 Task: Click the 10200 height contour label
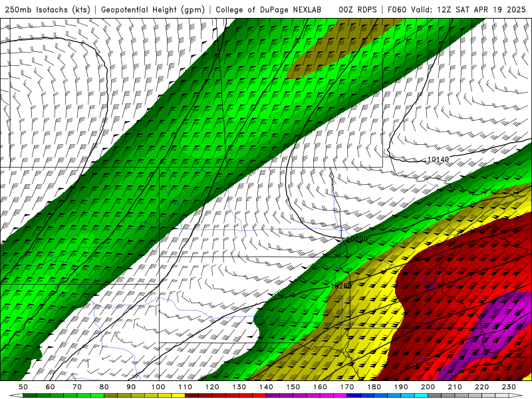point(357,239)
